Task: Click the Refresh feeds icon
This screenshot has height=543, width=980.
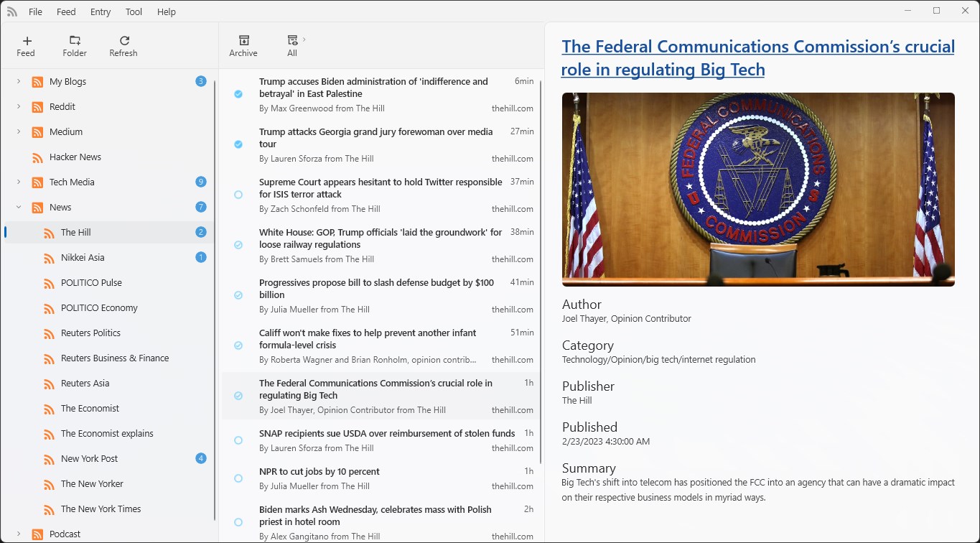Action: (123, 45)
